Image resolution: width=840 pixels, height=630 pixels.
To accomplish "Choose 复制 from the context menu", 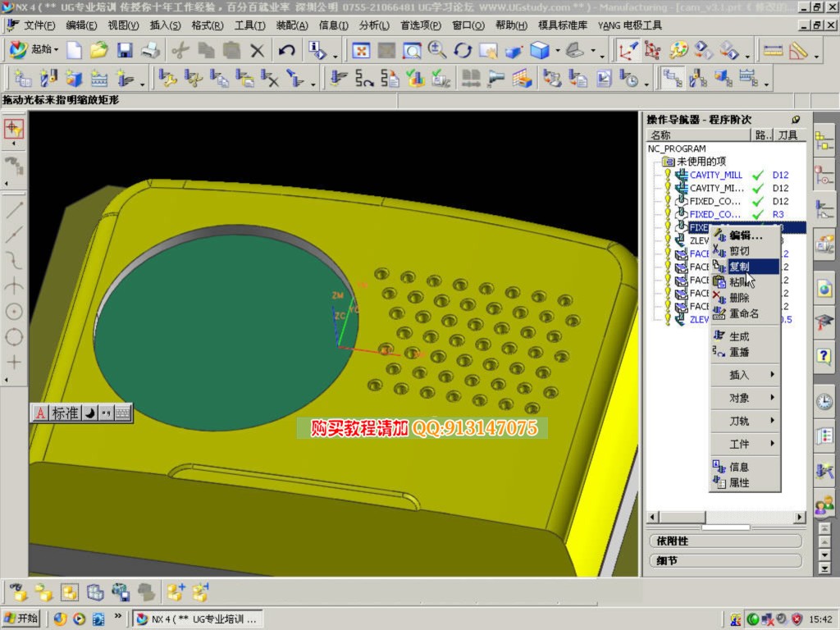I will pos(739,267).
